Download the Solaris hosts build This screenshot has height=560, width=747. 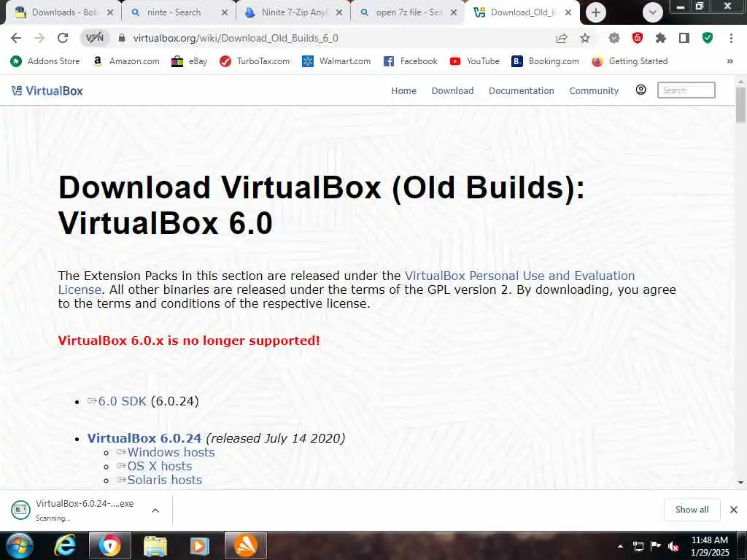[164, 480]
